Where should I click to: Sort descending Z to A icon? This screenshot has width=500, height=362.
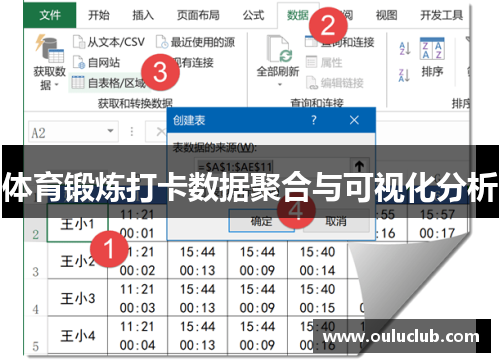pyautogui.click(x=405, y=75)
